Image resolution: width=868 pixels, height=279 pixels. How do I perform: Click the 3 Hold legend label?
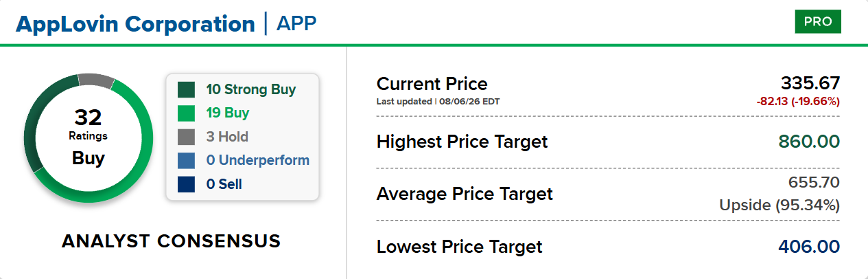click(227, 137)
